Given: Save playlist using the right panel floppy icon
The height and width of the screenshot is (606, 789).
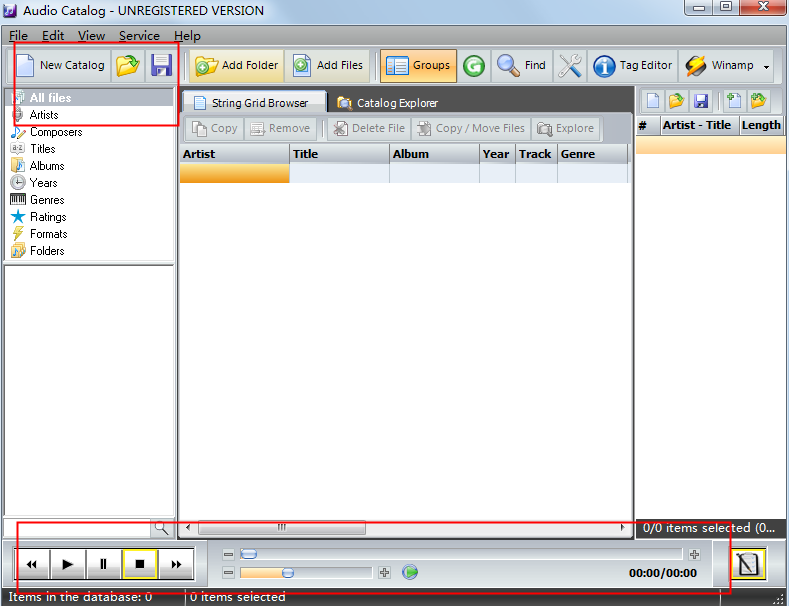Looking at the screenshot, I should point(701,101).
